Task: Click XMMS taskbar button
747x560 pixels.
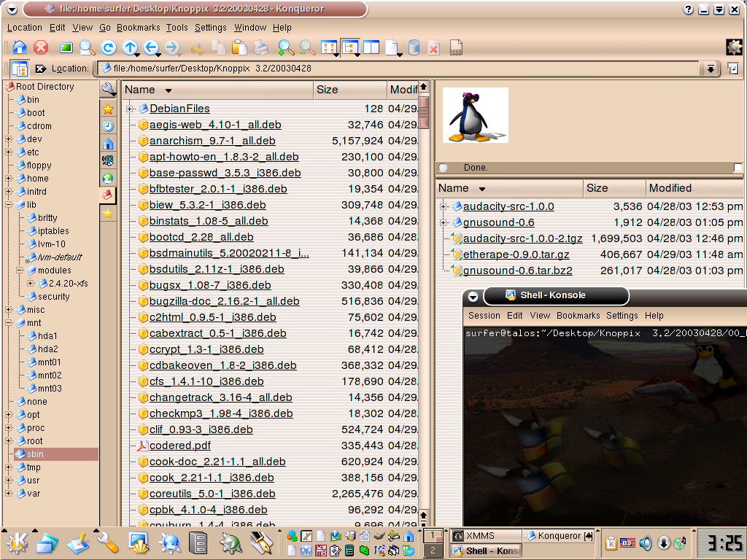Action: tap(485, 536)
